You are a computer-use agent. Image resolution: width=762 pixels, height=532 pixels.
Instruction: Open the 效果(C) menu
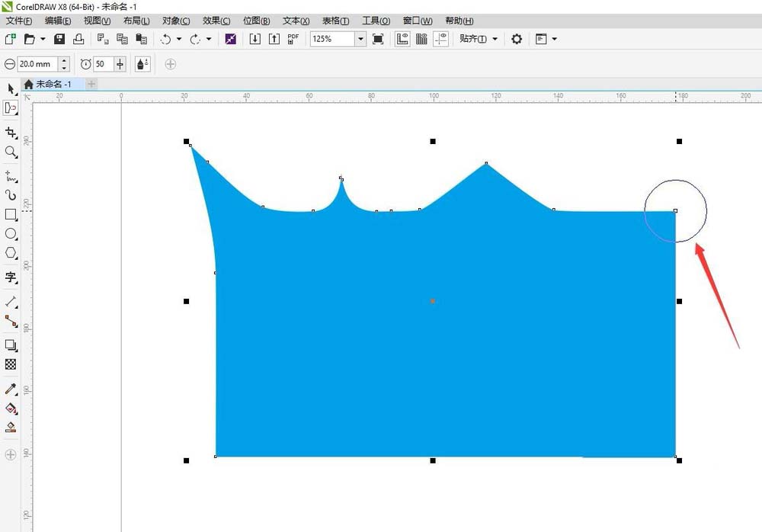(x=216, y=21)
